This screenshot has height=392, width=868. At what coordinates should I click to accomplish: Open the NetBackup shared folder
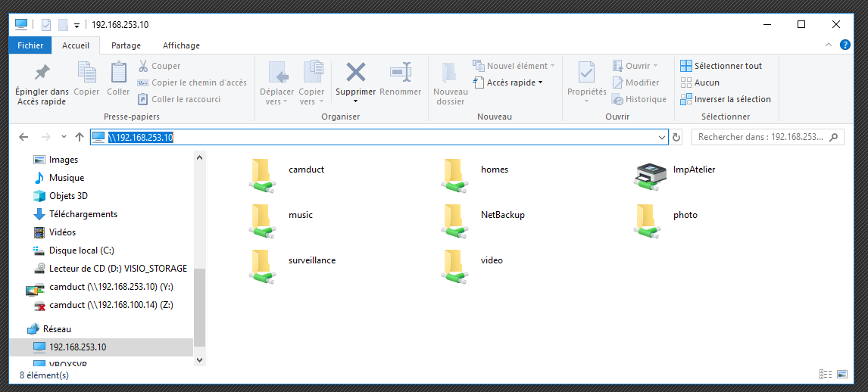click(456, 220)
